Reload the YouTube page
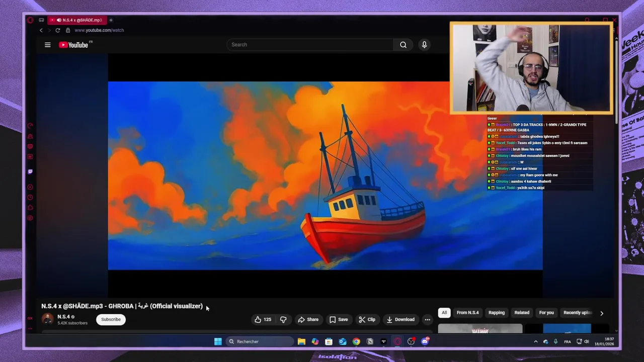The image size is (644, 362). pos(57,30)
